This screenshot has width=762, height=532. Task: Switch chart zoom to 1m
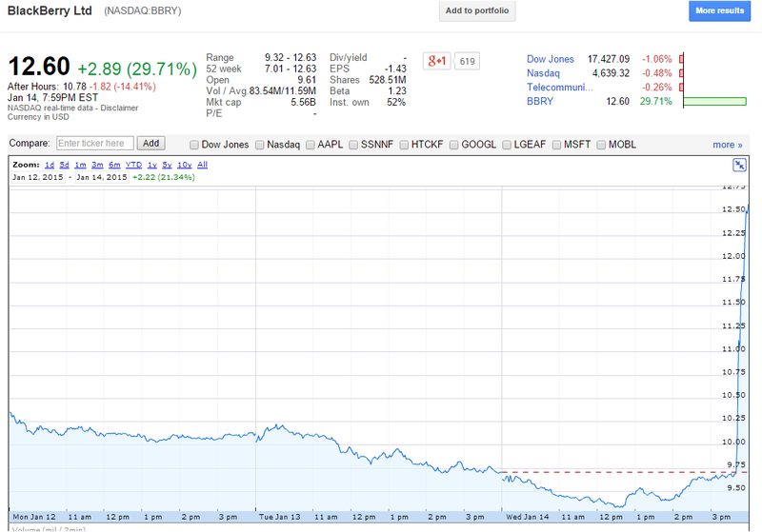(x=80, y=165)
